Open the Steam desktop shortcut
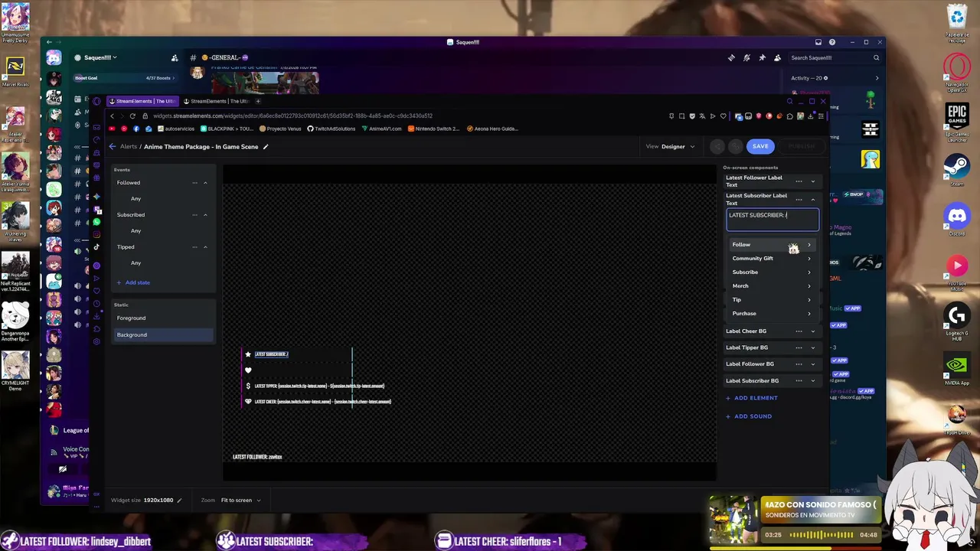980x551 pixels. [957, 170]
